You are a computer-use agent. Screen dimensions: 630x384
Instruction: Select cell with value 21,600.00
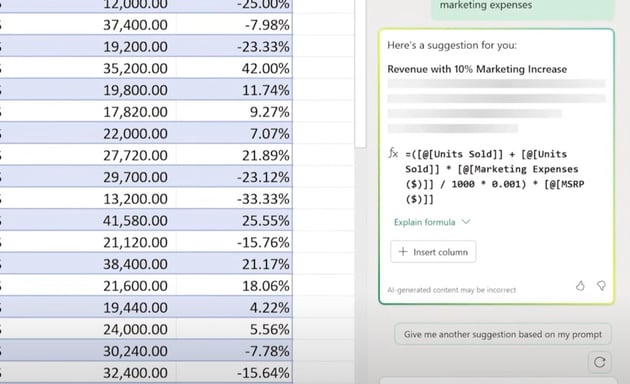click(88, 286)
